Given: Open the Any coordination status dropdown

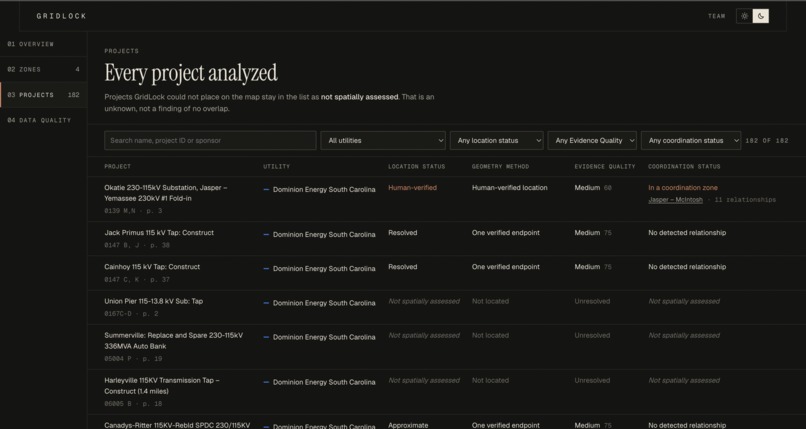Looking at the screenshot, I should 691,140.
